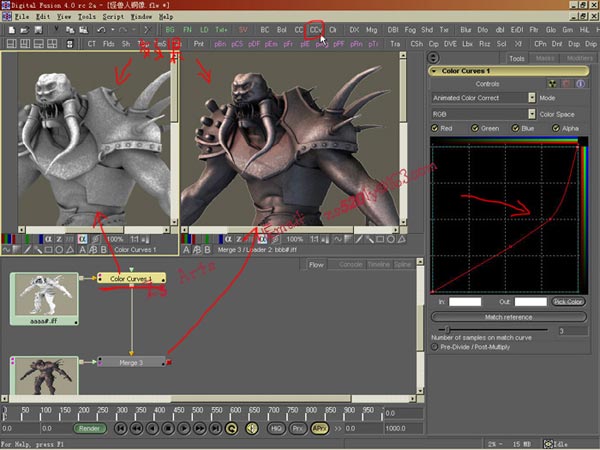The width and height of the screenshot is (600, 450).
Task: Toggle the Red channel checkbox
Action: [435, 128]
